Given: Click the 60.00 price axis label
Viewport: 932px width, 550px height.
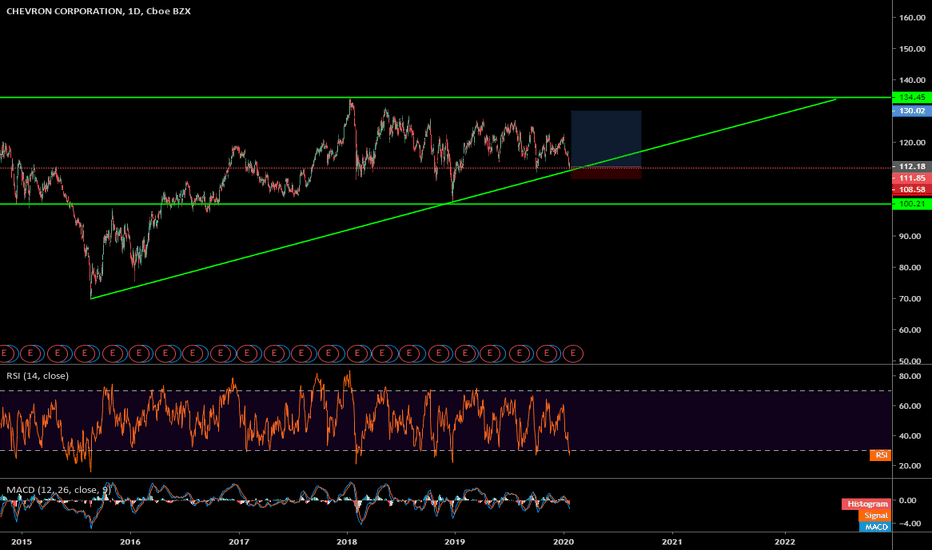Looking at the screenshot, I should coord(912,329).
